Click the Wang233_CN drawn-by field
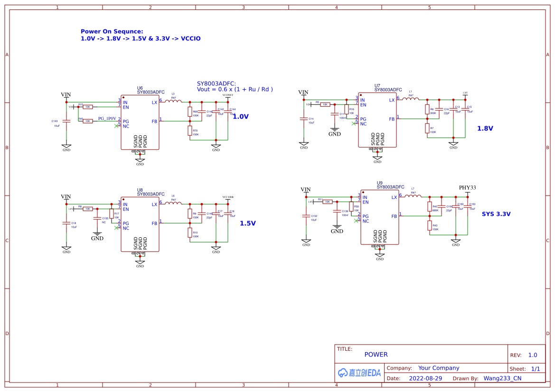This screenshot has height=392, width=555. coord(502,378)
